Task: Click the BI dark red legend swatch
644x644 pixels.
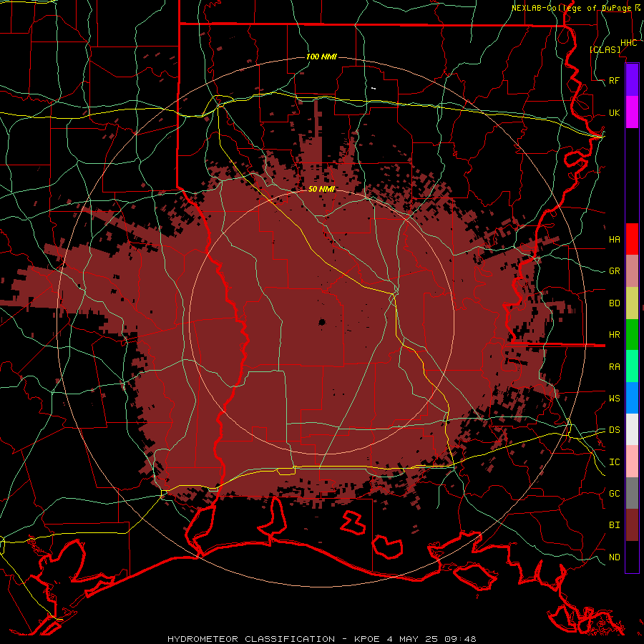Action: tap(632, 525)
